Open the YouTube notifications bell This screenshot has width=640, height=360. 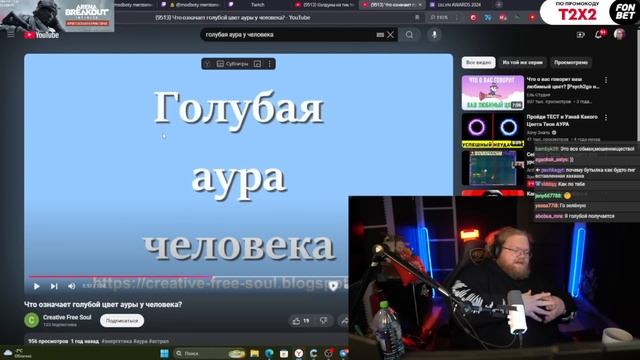pos(599,35)
